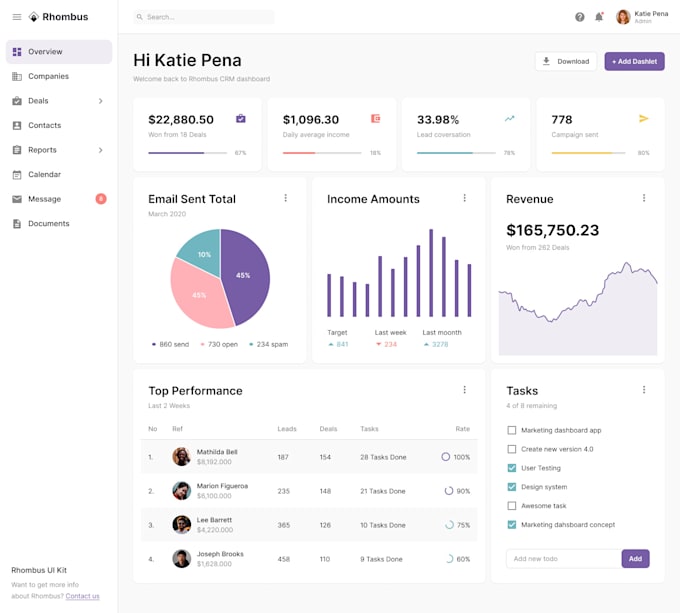The height and width of the screenshot is (613, 680).
Task: Go to Companies in sidebar
Action: (59, 76)
